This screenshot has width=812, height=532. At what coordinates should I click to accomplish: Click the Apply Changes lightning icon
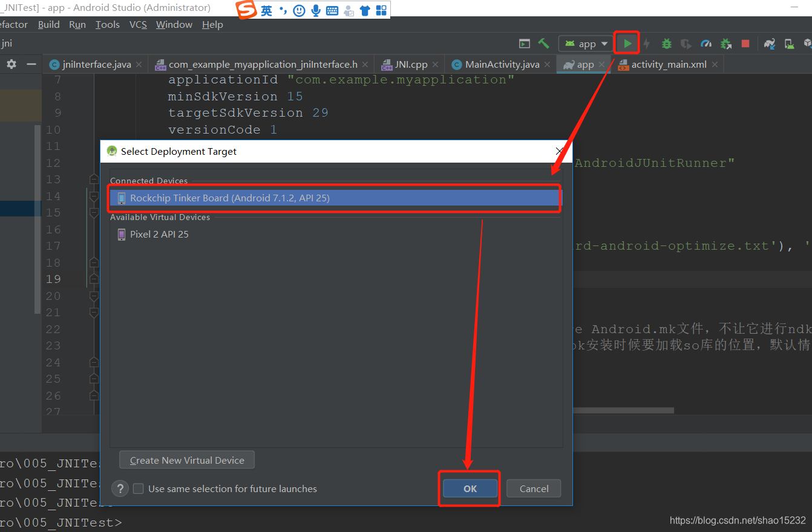pos(647,44)
